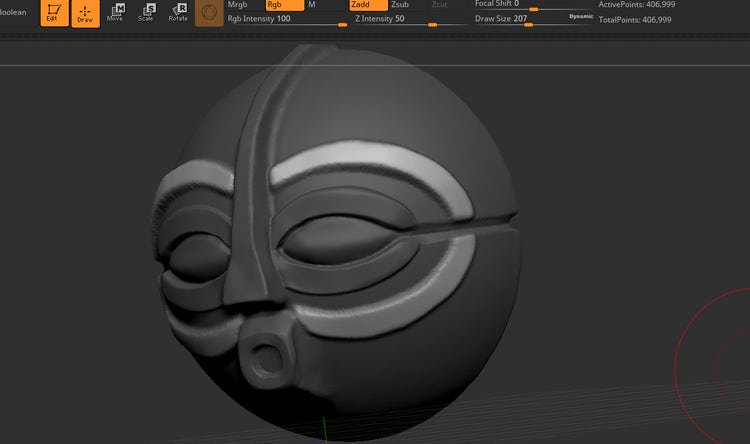
Task: Enable Mrgb painting mode
Action: pos(238,5)
